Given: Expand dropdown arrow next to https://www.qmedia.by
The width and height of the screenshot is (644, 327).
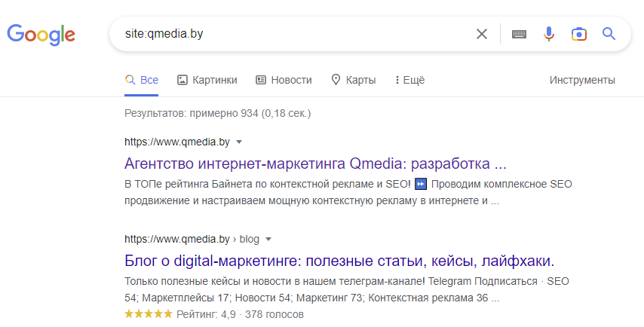Looking at the screenshot, I should tap(239, 142).
